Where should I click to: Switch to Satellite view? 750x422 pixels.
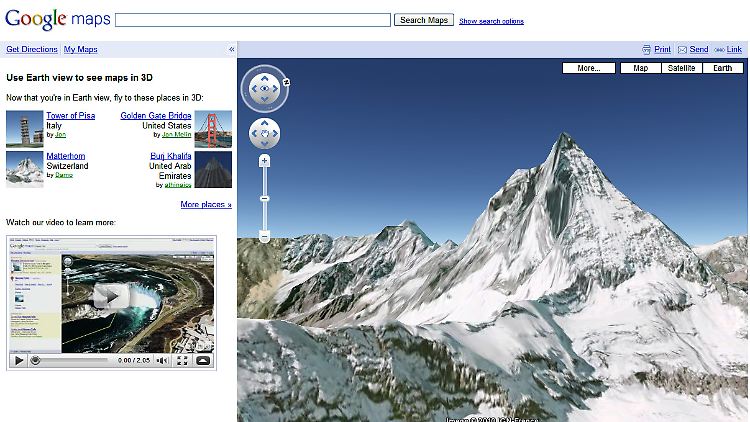tap(681, 68)
